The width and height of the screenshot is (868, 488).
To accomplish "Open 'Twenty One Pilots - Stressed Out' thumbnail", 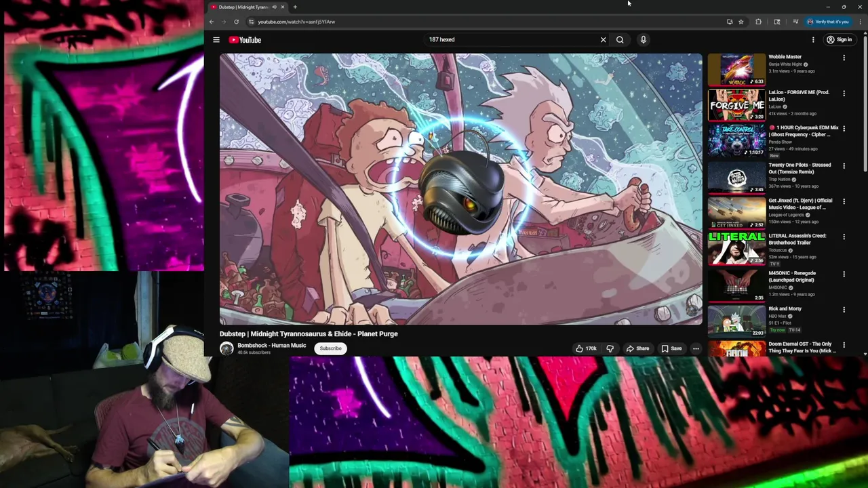I will pyautogui.click(x=736, y=177).
